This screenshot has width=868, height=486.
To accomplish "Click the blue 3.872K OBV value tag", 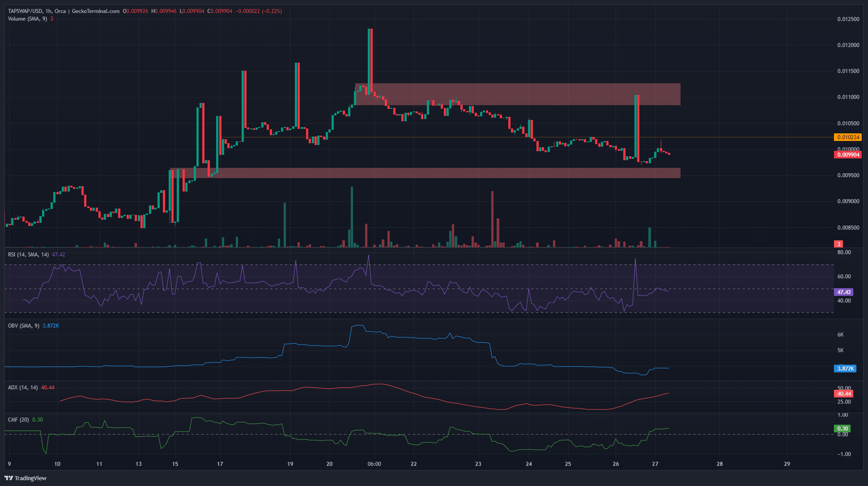I will 845,369.
